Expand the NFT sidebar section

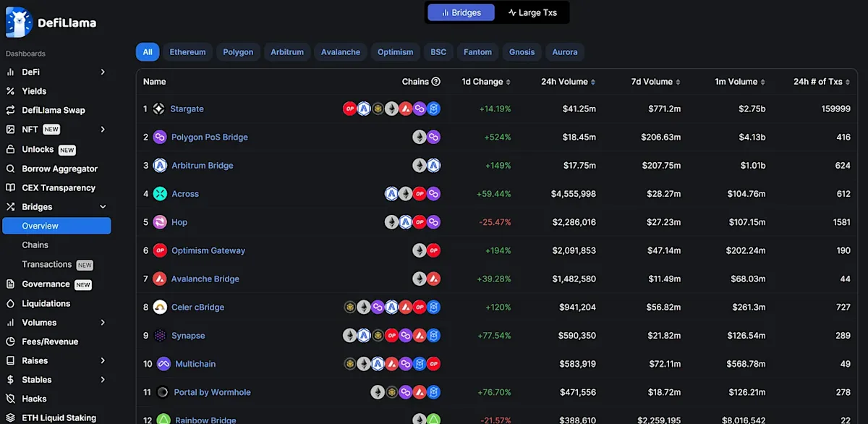(103, 130)
